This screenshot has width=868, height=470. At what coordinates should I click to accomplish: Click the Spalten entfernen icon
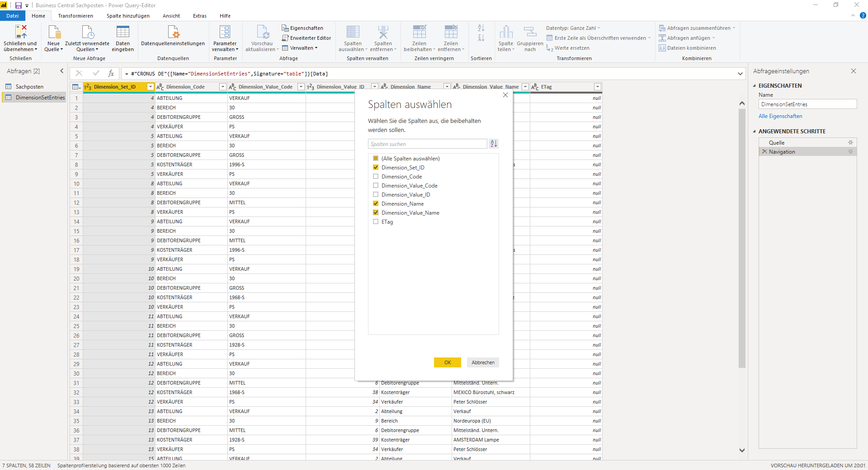click(383, 32)
